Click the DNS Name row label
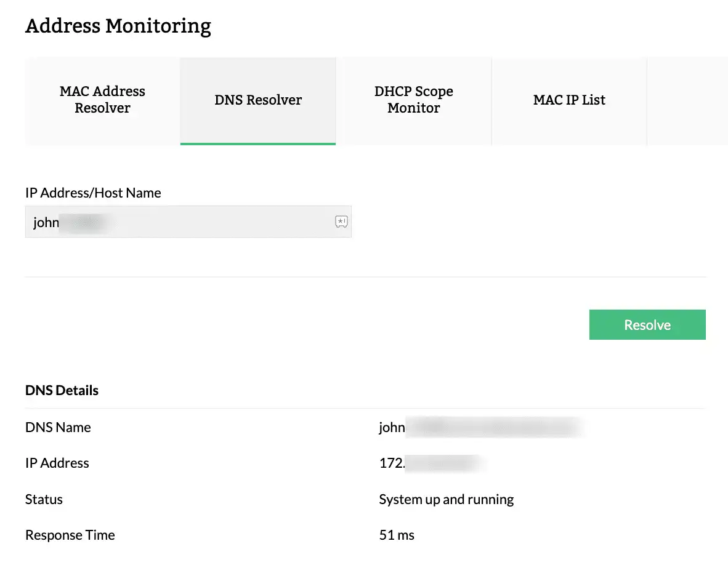Image resolution: width=728 pixels, height=581 pixels. coord(58,427)
